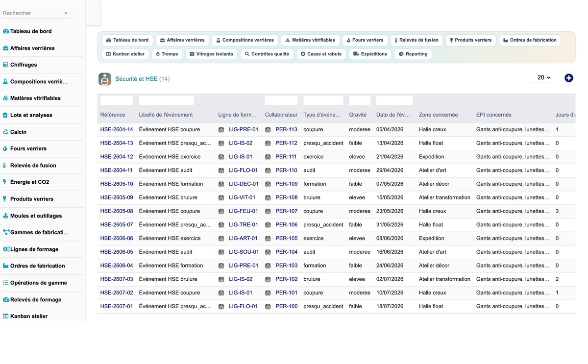
Task: Open record HSE-2604-14
Action: point(117,130)
